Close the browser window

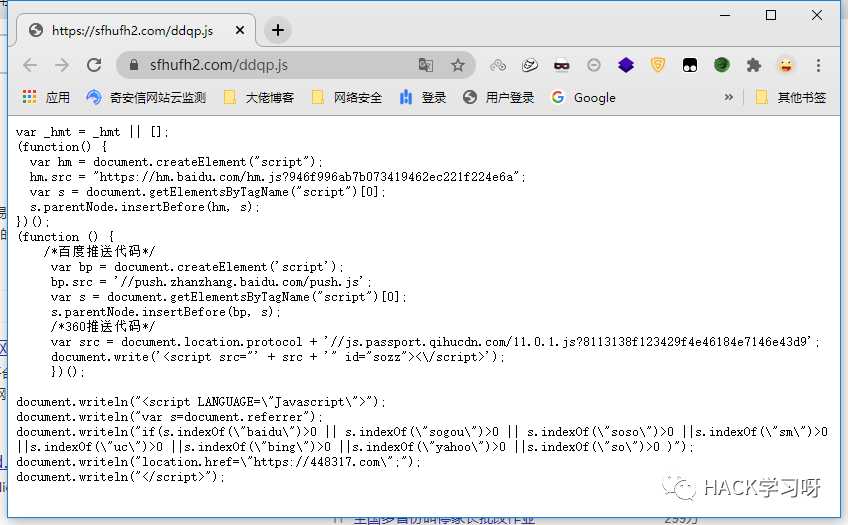tap(817, 16)
